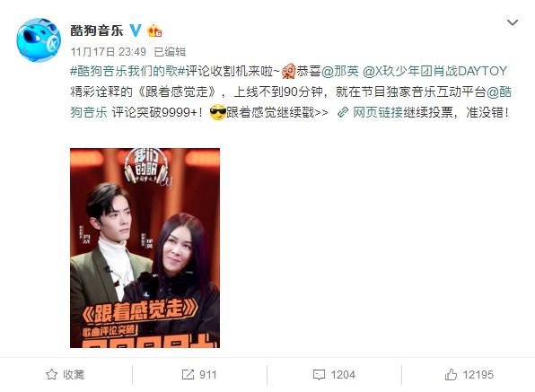Click the chain link icon before 网页链接
Image resolution: width=535 pixels, height=392 pixels.
(x=343, y=112)
